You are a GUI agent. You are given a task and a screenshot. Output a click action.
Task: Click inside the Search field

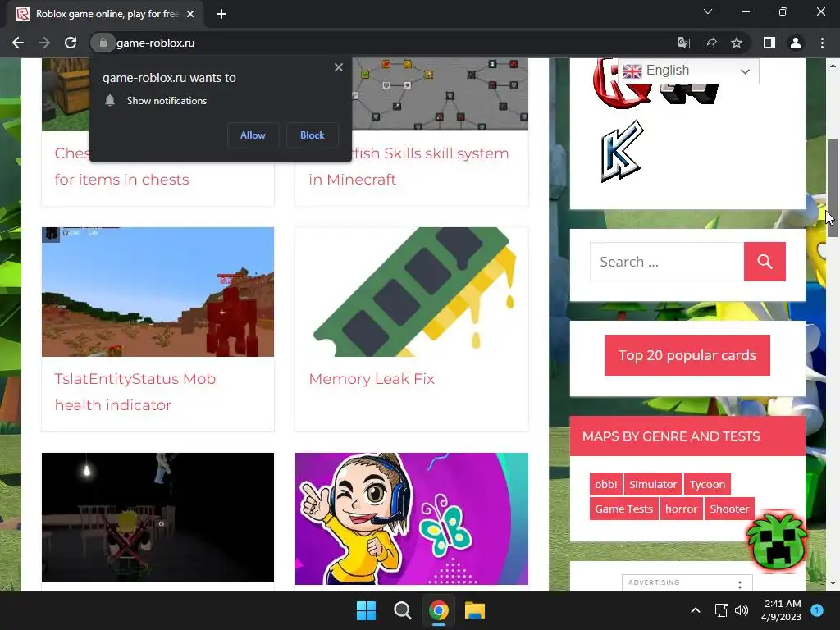point(667,262)
